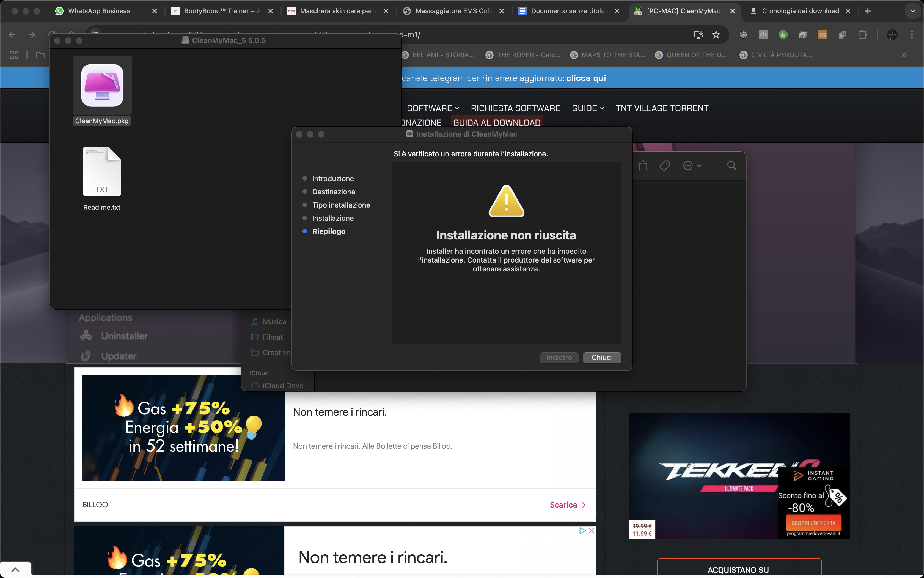Expand the tab search dropdown
This screenshot has height=578, width=924.
(912, 11)
